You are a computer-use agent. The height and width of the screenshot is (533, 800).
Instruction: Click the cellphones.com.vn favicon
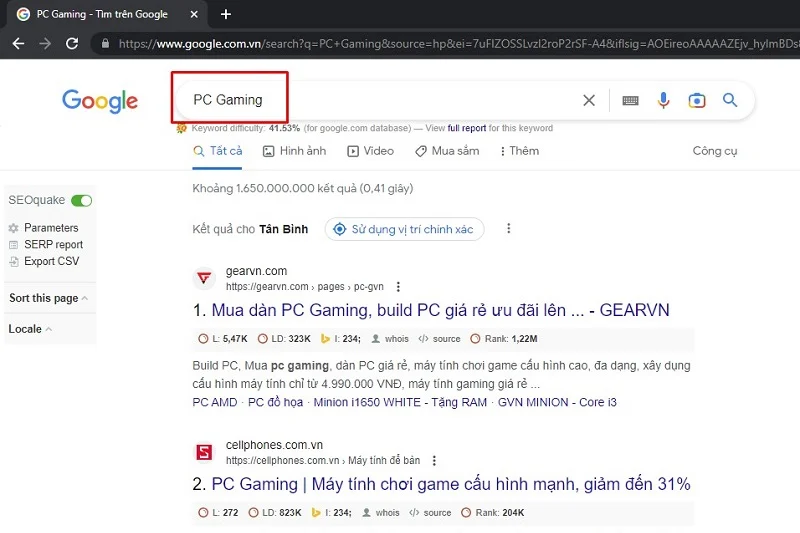click(x=204, y=452)
